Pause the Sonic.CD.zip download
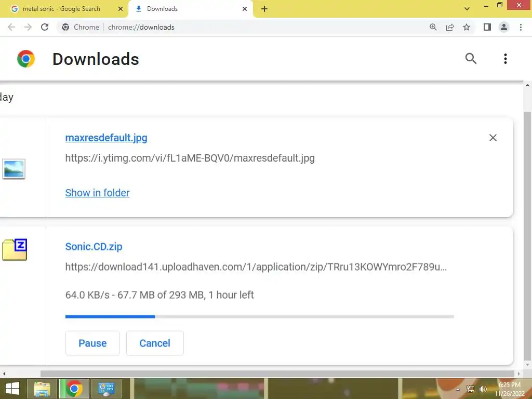 pyautogui.click(x=92, y=343)
